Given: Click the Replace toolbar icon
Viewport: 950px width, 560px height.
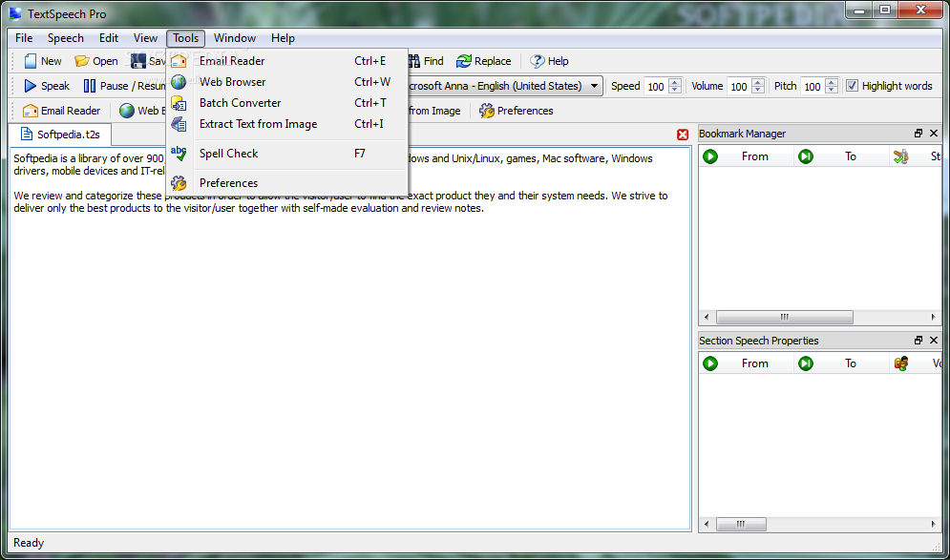Looking at the screenshot, I should pos(464,61).
